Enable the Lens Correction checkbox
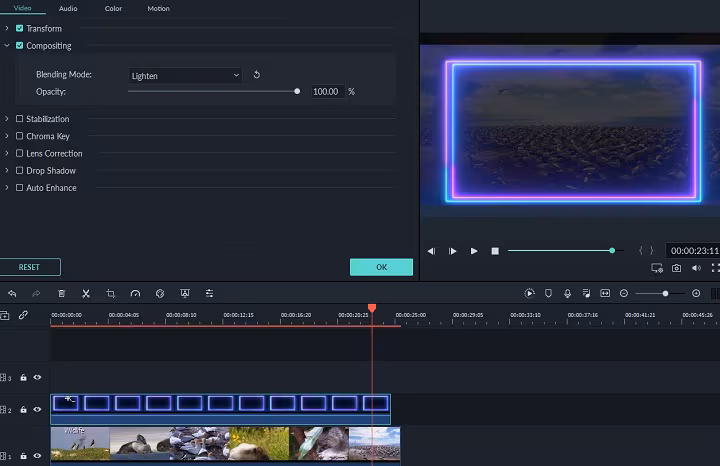 click(x=19, y=153)
